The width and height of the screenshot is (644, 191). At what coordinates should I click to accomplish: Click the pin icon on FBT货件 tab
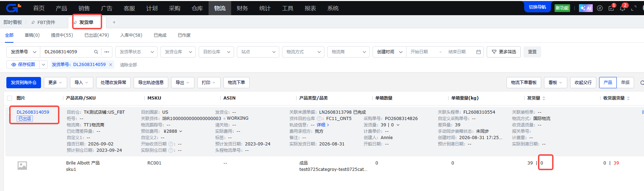click(x=33, y=22)
